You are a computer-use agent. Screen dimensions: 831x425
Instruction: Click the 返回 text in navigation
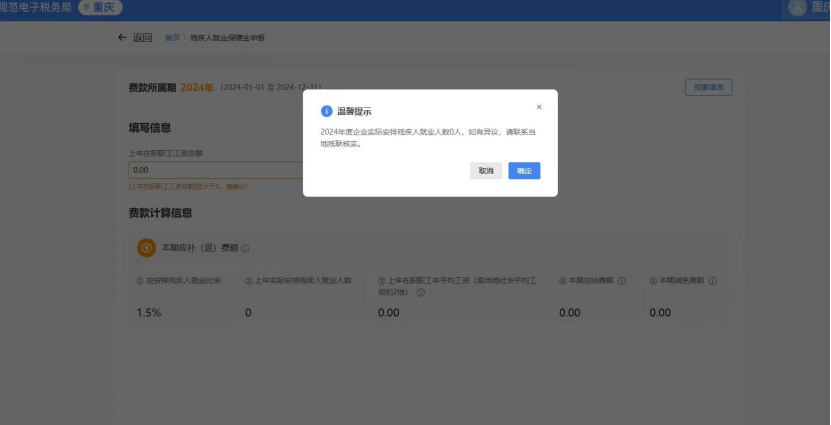point(143,38)
